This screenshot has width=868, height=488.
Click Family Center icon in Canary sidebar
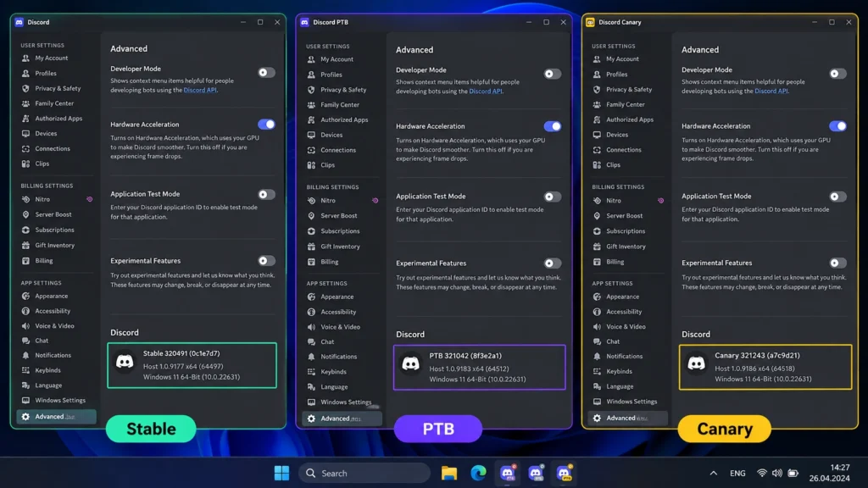(x=597, y=104)
